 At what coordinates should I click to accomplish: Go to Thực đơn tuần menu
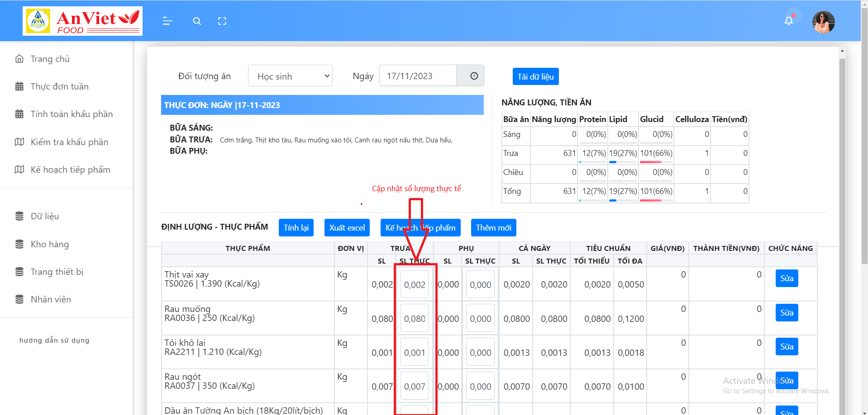click(x=59, y=86)
